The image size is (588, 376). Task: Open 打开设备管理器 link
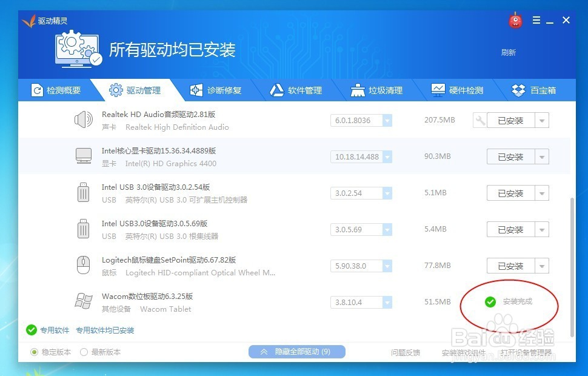pos(526,352)
